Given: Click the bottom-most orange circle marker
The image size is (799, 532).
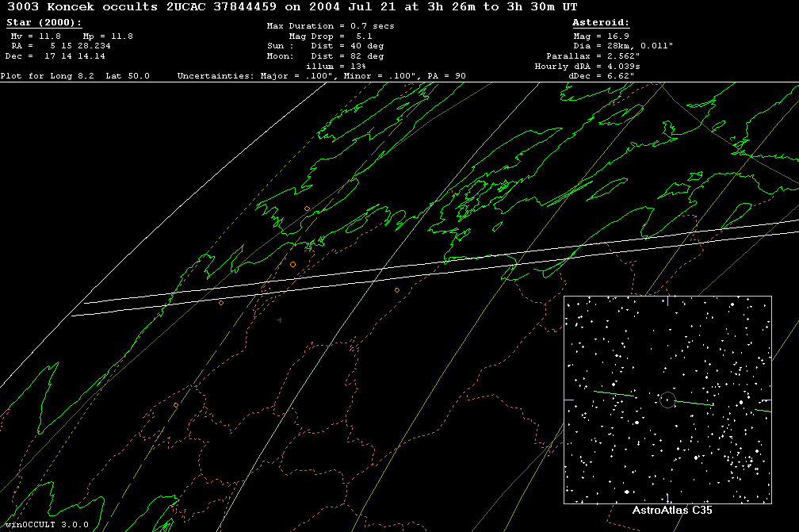Looking at the screenshot, I should pyautogui.click(x=176, y=405).
